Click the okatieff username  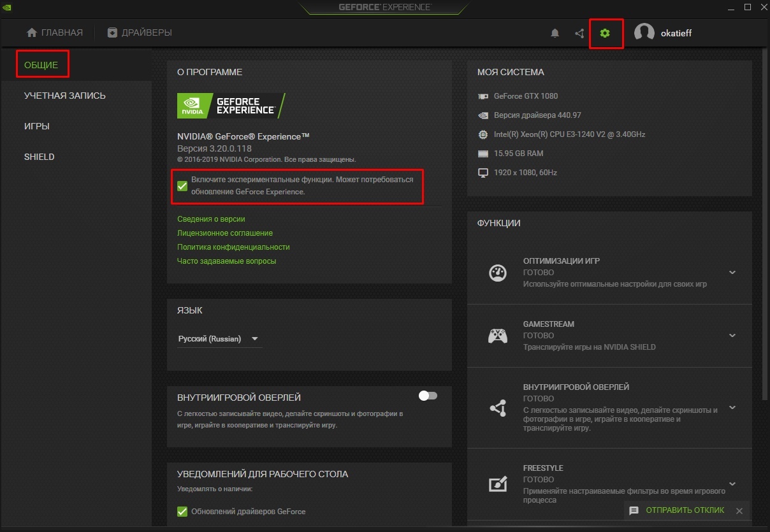(676, 33)
